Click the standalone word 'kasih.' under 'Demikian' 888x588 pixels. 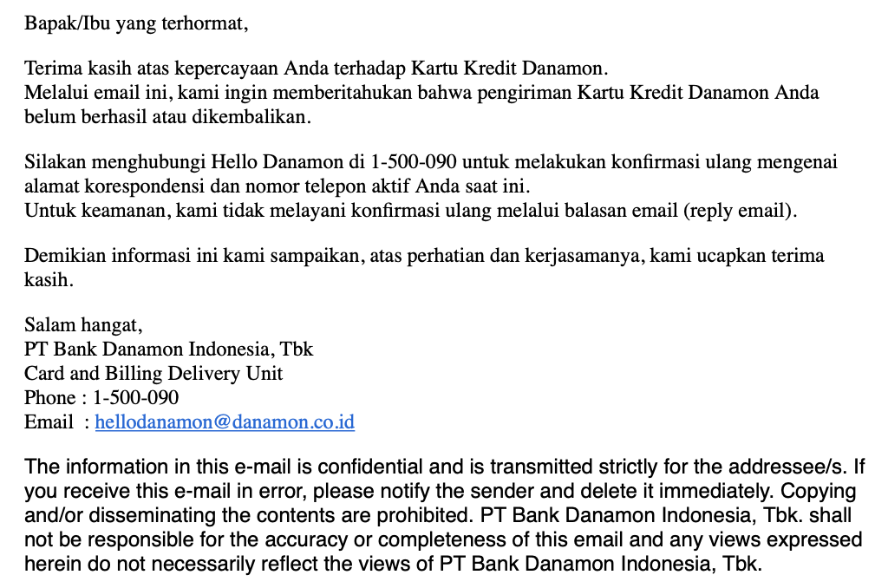[x=49, y=280]
